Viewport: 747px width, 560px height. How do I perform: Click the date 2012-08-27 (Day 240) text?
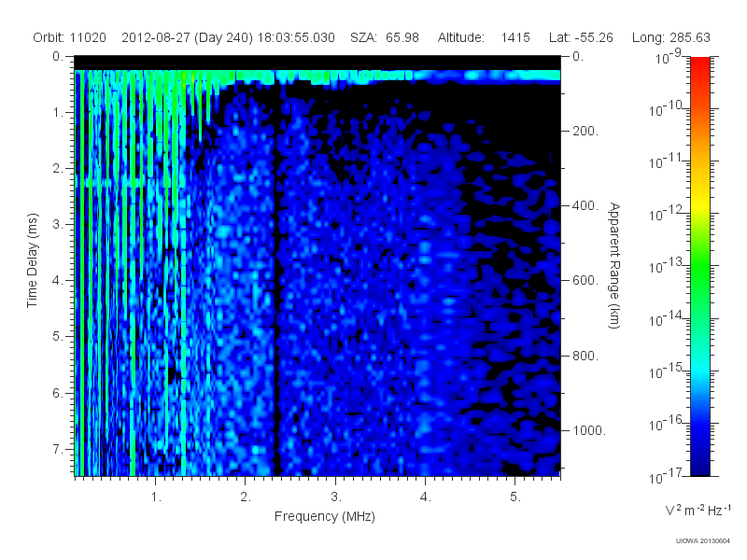[x=188, y=37]
